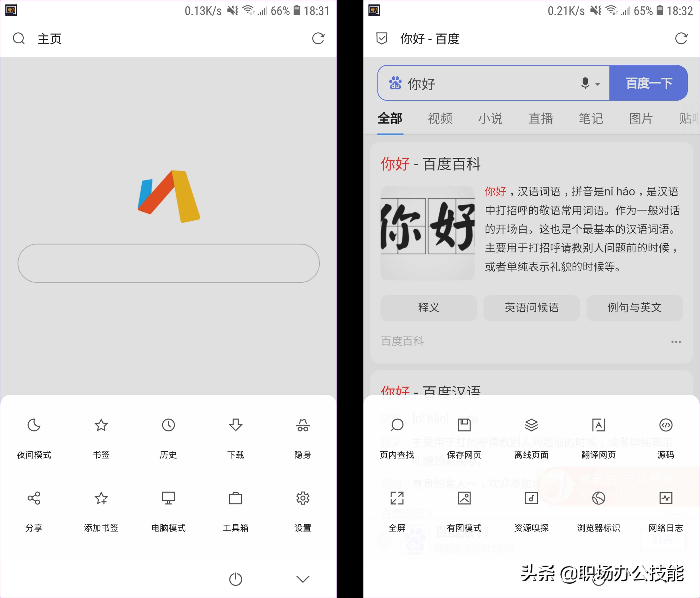Open Settings gear icon (设置)
This screenshot has width=700, height=598.
click(x=303, y=498)
